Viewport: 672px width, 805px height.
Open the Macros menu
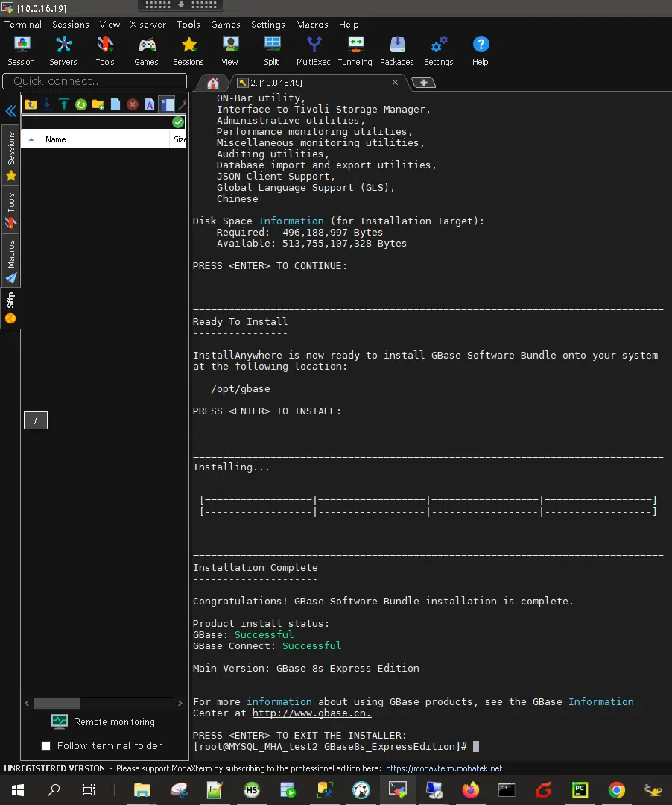[311, 24]
